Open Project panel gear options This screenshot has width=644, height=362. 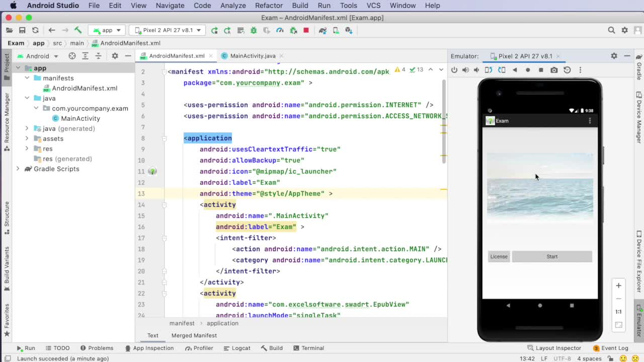click(115, 56)
